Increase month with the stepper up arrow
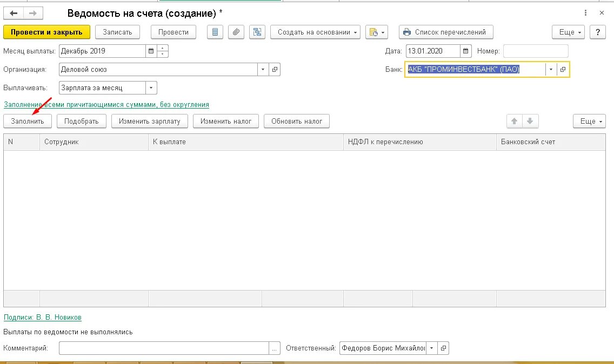 pyautogui.click(x=163, y=48)
